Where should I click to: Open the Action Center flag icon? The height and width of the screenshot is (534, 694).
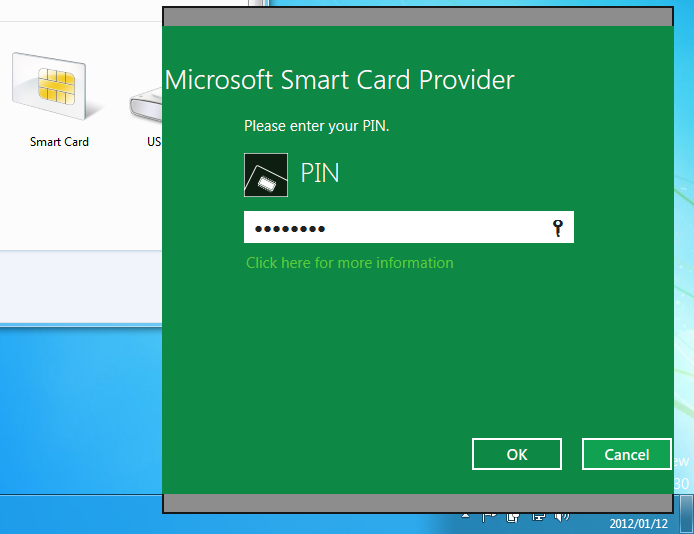click(x=489, y=517)
